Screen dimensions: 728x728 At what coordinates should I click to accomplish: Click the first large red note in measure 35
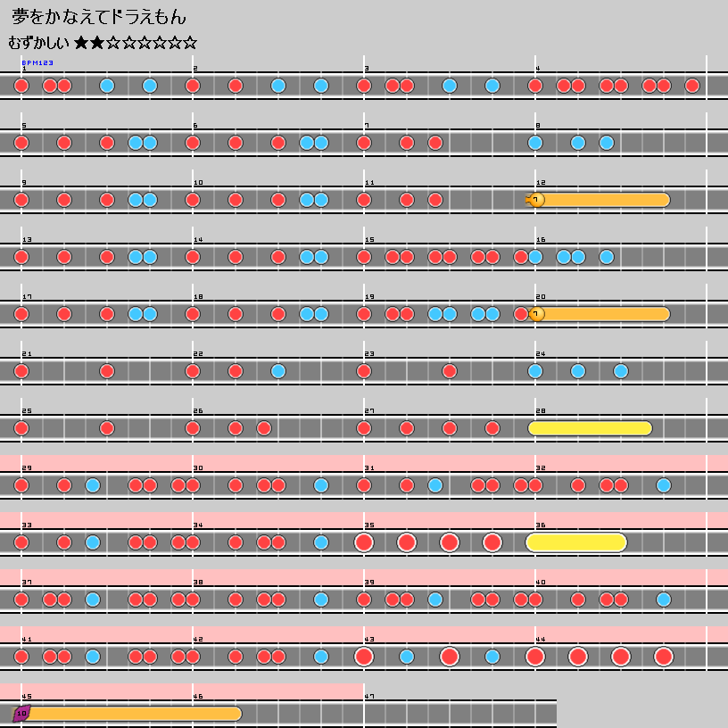(364, 542)
